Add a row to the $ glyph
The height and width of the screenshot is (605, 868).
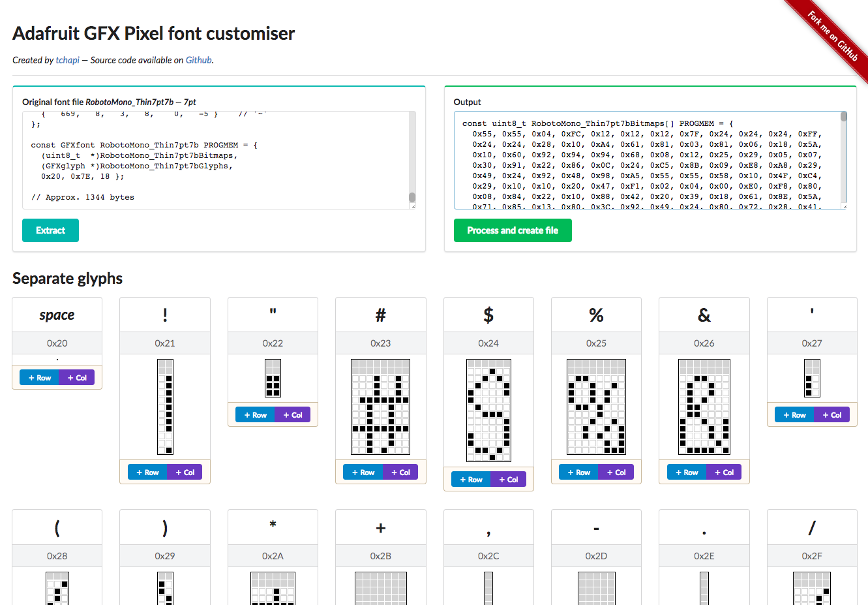(471, 480)
